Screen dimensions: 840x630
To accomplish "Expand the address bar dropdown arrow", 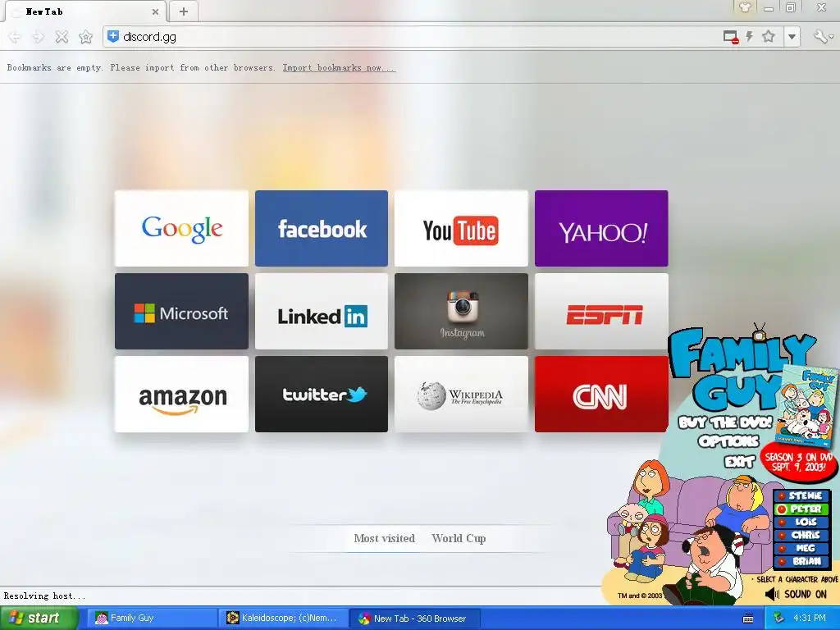I will [792, 37].
